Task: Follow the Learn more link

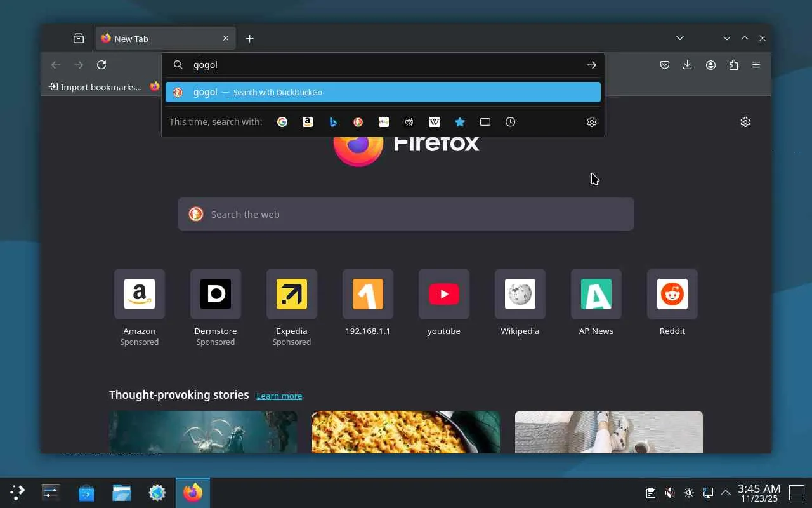Action: 279,396
